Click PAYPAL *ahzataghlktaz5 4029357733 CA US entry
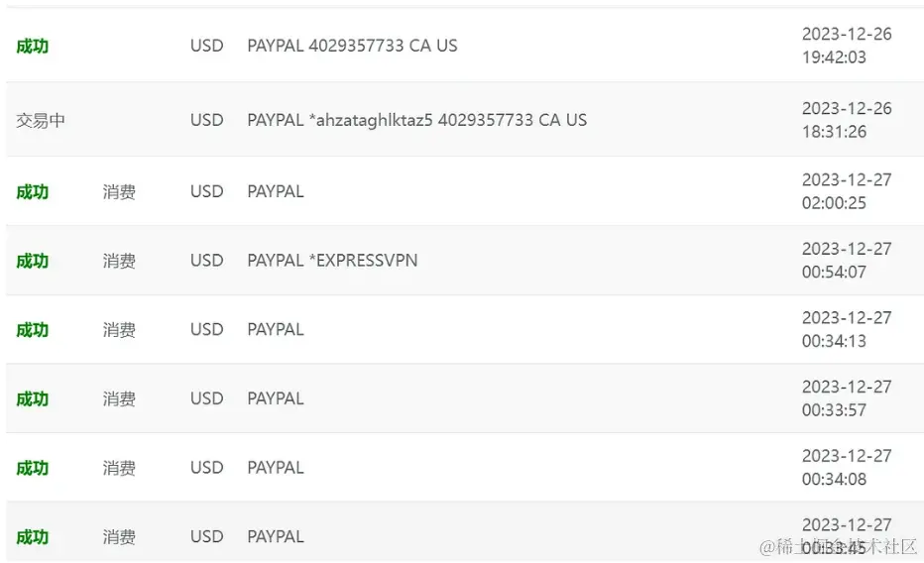This screenshot has width=924, height=563. click(416, 120)
